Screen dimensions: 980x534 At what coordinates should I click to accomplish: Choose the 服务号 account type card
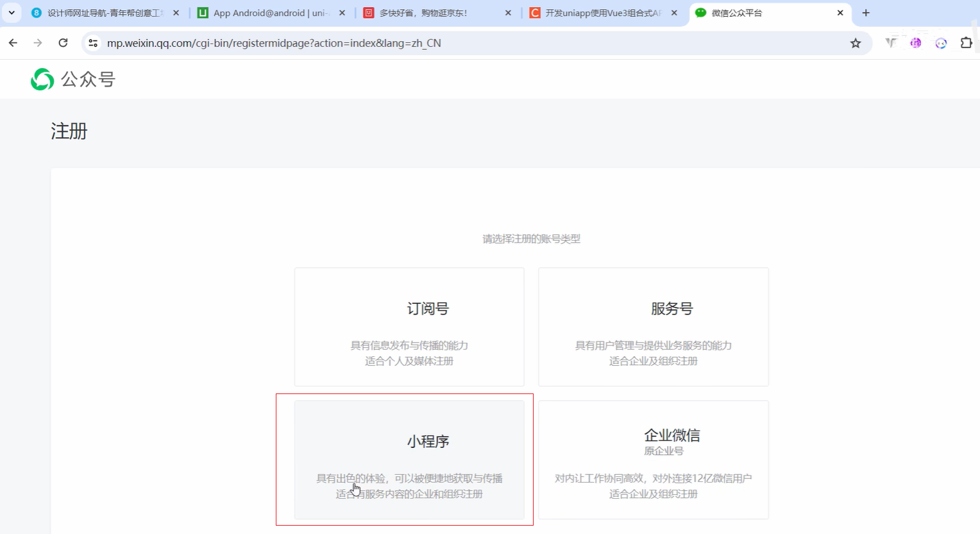click(x=654, y=327)
